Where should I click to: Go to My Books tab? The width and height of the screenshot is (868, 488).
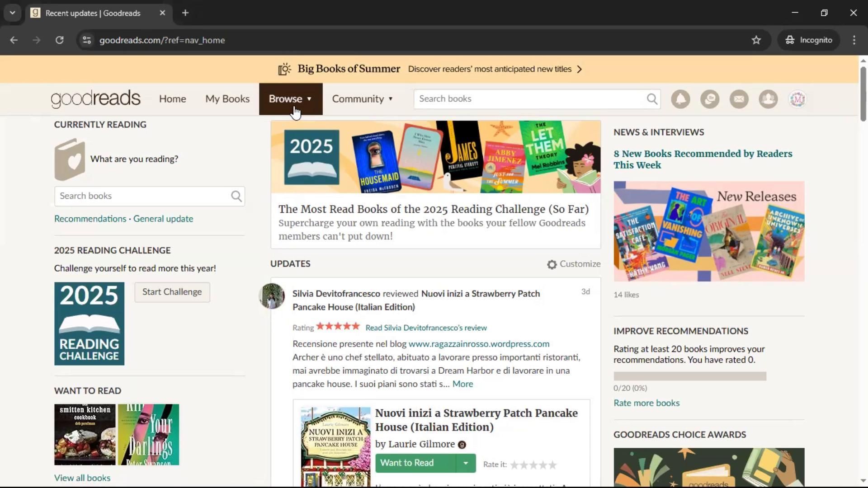click(x=227, y=99)
